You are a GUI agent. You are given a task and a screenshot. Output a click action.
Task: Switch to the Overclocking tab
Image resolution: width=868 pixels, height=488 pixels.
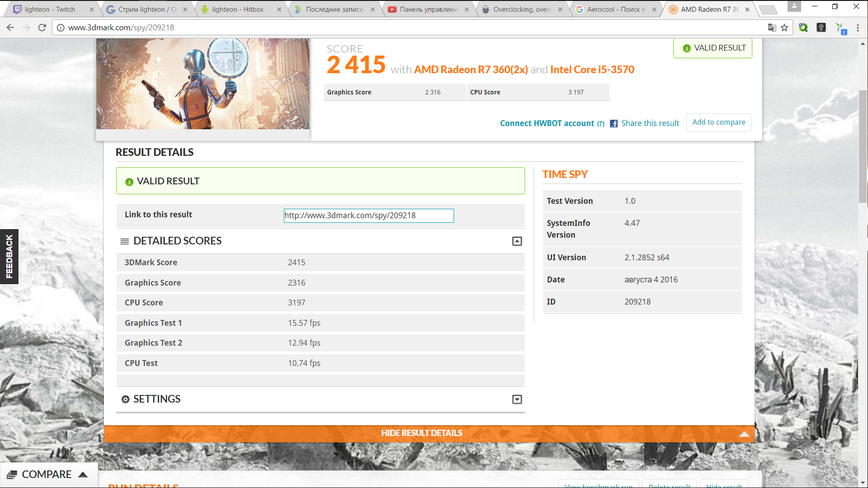[522, 9]
